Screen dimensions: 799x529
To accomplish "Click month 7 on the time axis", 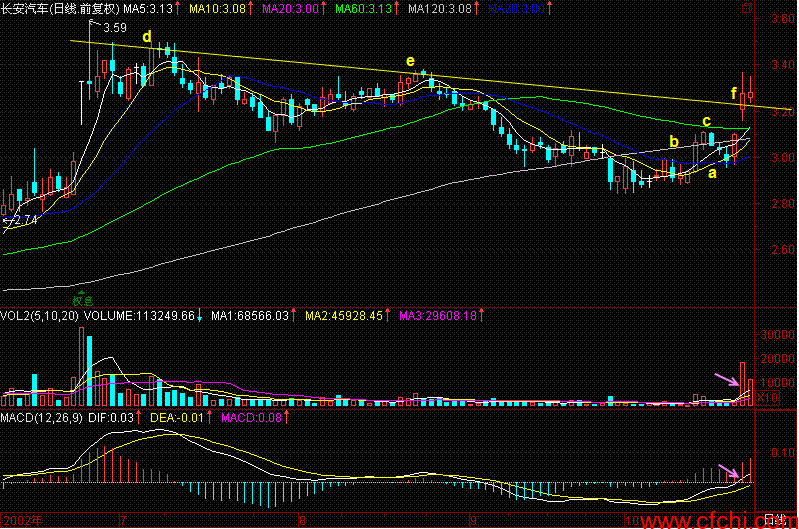I will [123, 521].
